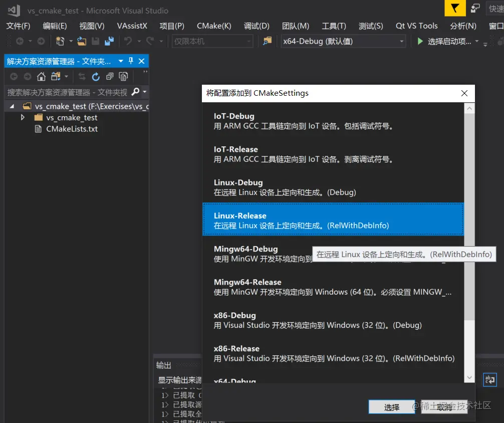Viewport: 504px width, 423px height.
Task: Click the dialog list scrollbar thumb
Action: pyautogui.click(x=469, y=217)
